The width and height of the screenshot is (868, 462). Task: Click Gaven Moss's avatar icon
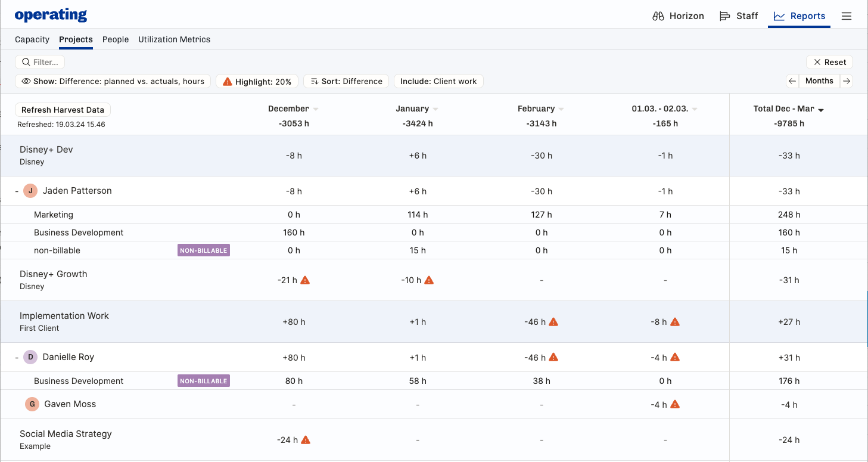pyautogui.click(x=32, y=404)
